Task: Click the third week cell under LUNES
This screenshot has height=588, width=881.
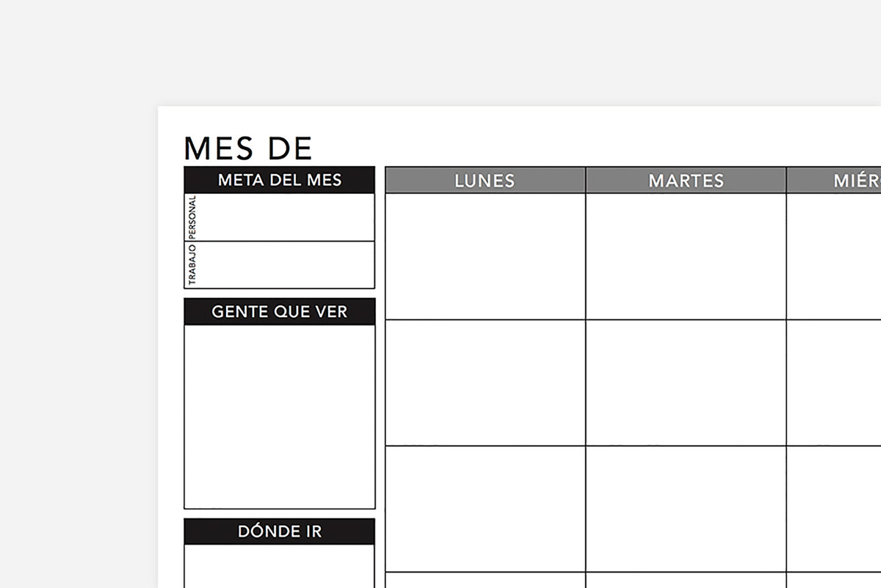Action: 485,509
